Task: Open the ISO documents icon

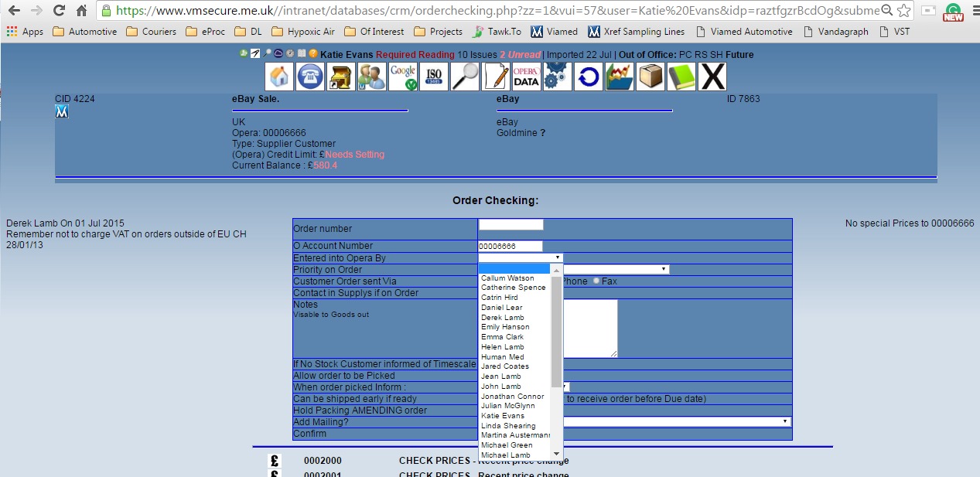Action: (x=434, y=77)
